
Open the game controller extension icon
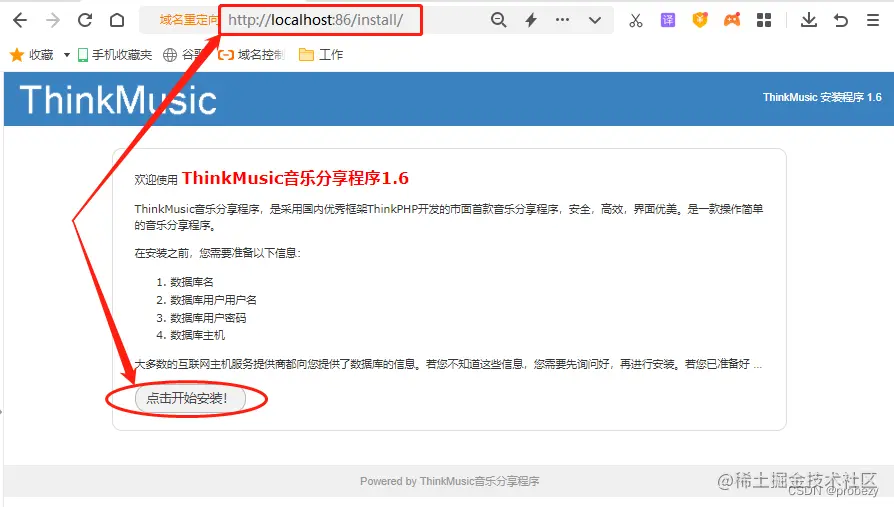pyautogui.click(x=732, y=20)
